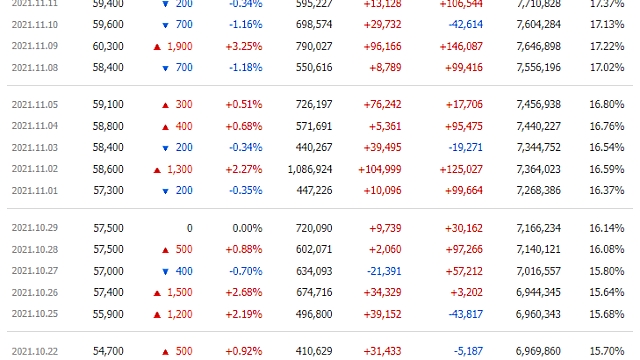The width and height of the screenshot is (640, 360).
Task: Click the blue down arrow on the 2021.11.10 row
Action: pos(165,25)
